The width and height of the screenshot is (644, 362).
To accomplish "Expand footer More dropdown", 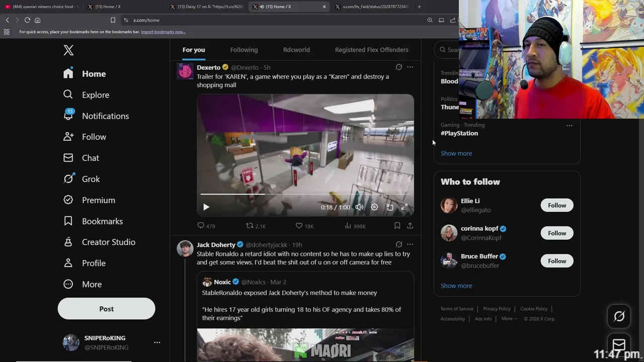I will click(x=509, y=319).
